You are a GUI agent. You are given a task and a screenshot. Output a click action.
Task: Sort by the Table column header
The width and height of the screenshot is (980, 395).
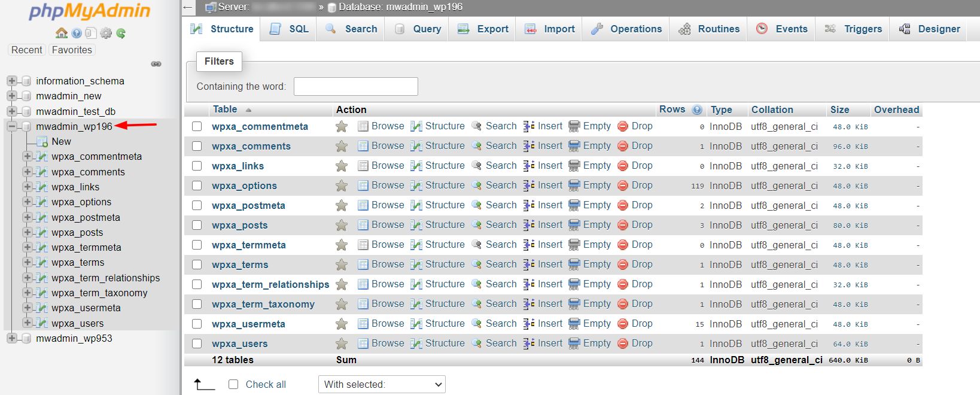click(x=225, y=110)
